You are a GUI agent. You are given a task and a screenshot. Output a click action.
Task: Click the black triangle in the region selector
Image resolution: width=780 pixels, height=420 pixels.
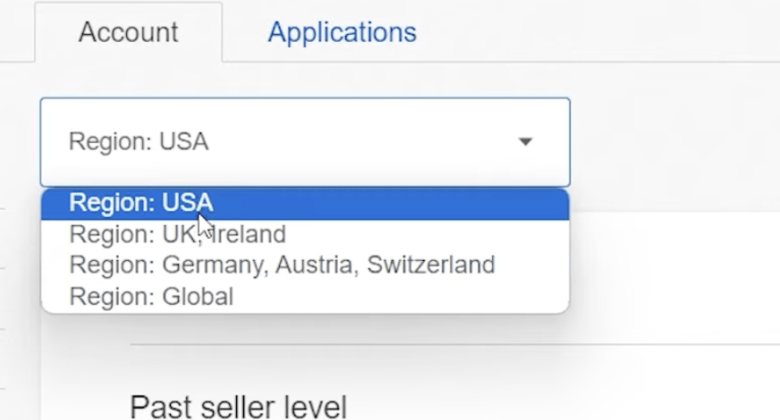coord(525,142)
